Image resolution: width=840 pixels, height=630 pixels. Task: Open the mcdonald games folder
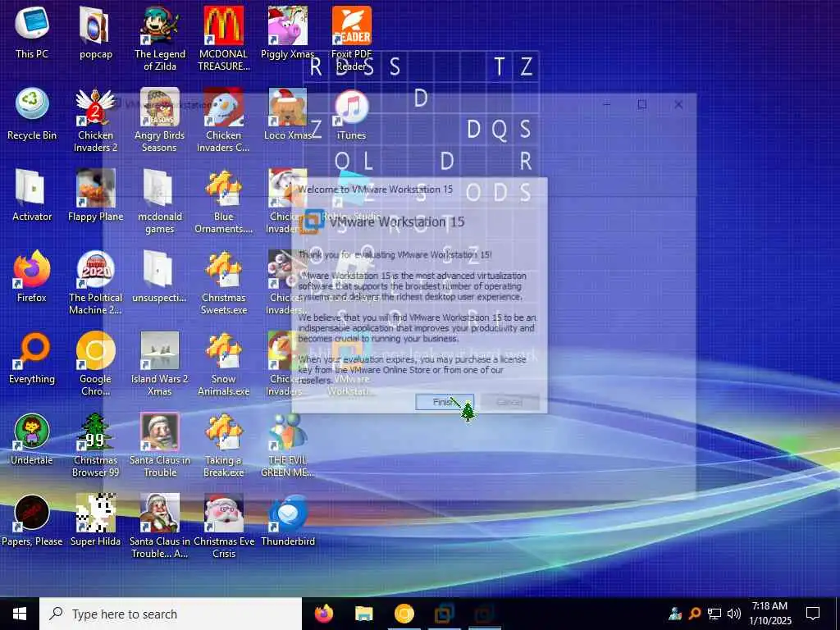160,202
